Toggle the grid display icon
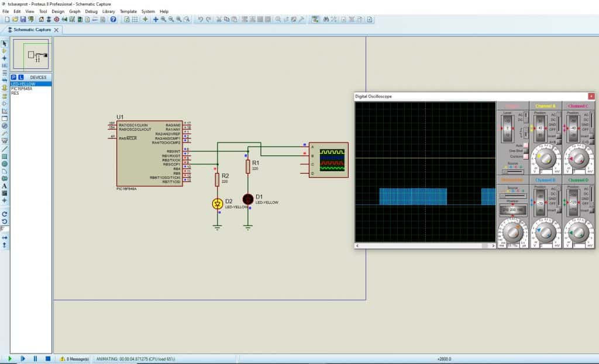Image resolution: width=599 pixels, height=364 pixels. pyautogui.click(x=135, y=19)
